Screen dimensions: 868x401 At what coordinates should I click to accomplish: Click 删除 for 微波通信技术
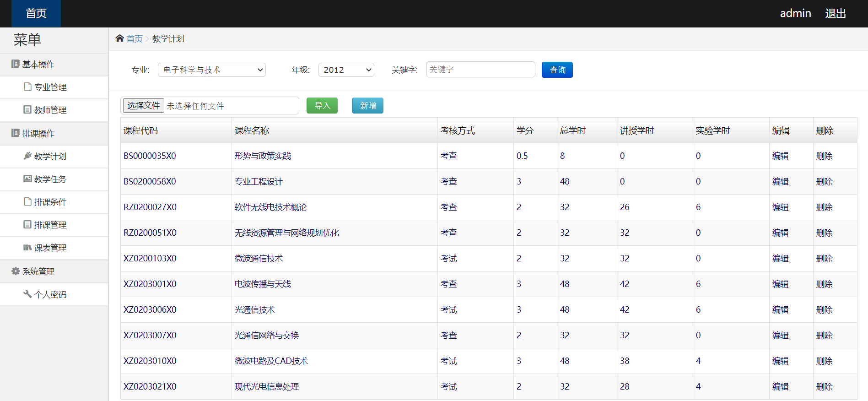coord(824,259)
